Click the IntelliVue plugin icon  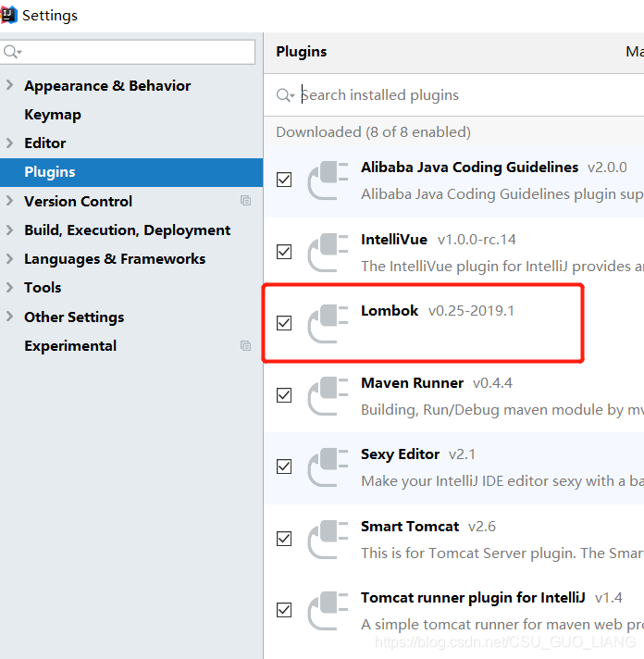tap(328, 253)
